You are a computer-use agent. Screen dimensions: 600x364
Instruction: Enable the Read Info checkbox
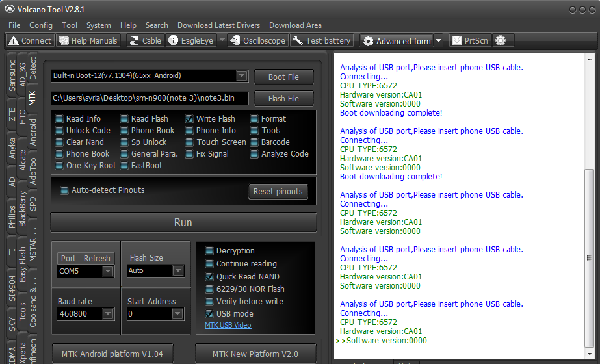[x=59, y=119]
